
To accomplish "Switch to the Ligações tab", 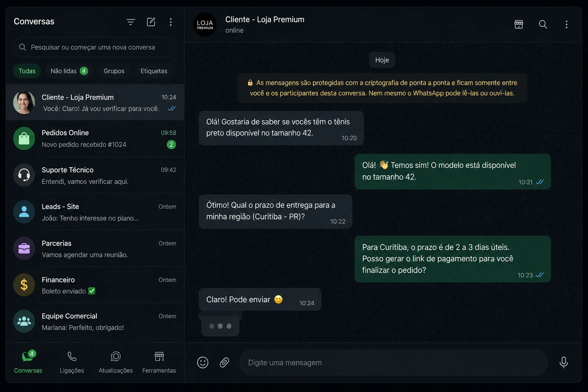I will [x=72, y=363].
